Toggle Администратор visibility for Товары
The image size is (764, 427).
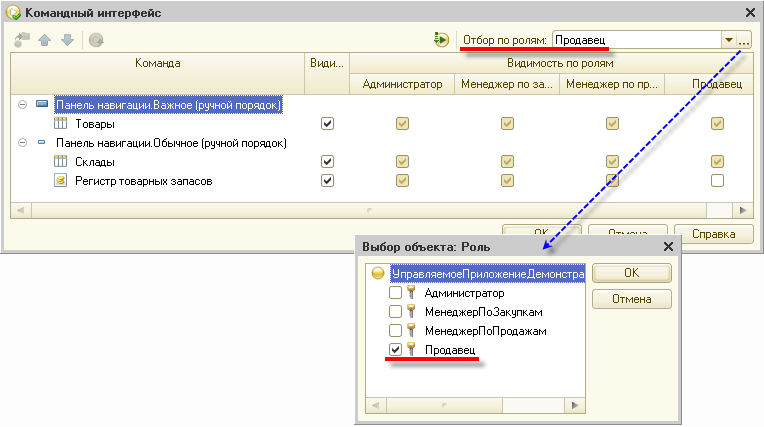[x=402, y=123]
